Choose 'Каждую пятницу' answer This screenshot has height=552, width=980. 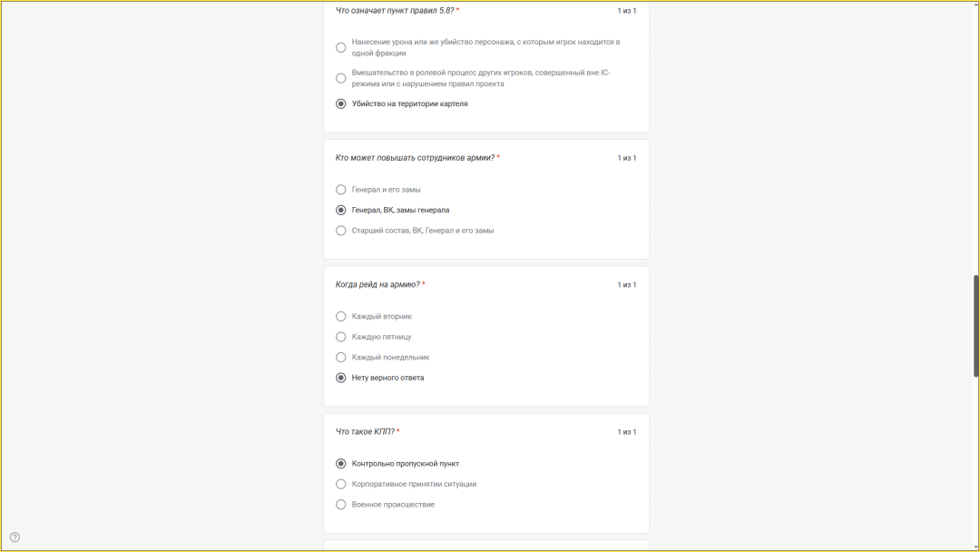click(x=341, y=337)
